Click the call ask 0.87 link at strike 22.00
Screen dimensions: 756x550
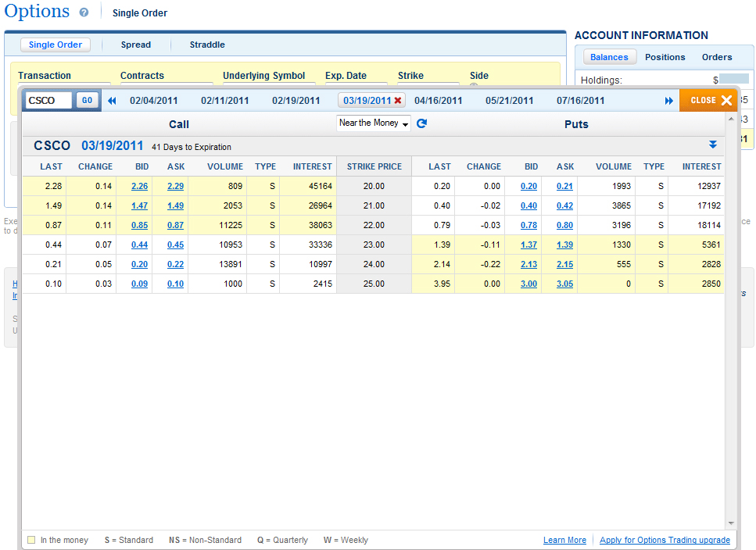point(175,226)
